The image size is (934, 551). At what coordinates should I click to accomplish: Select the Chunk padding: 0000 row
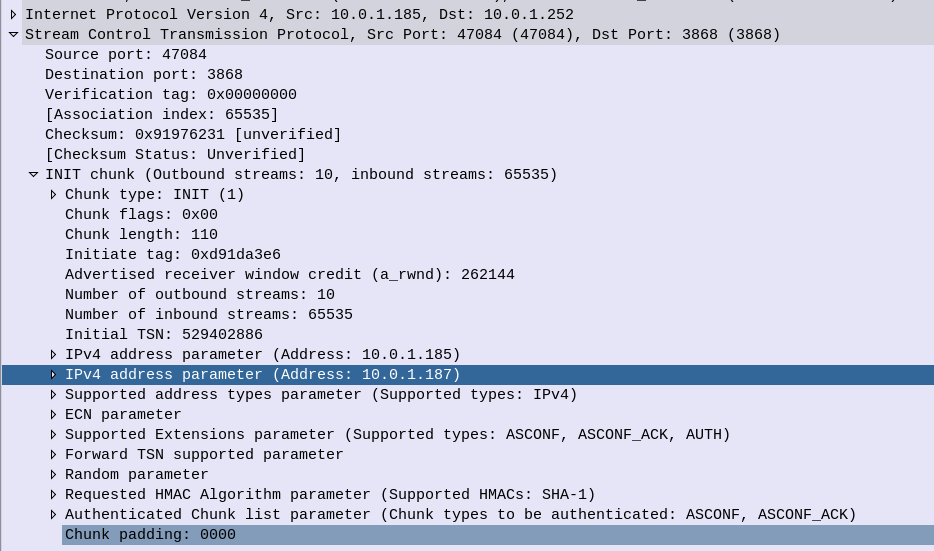[150, 535]
